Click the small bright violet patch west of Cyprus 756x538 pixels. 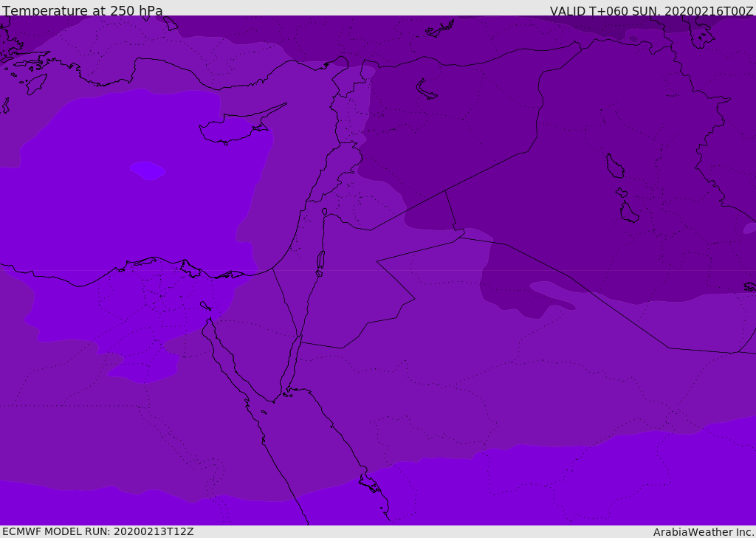147,170
